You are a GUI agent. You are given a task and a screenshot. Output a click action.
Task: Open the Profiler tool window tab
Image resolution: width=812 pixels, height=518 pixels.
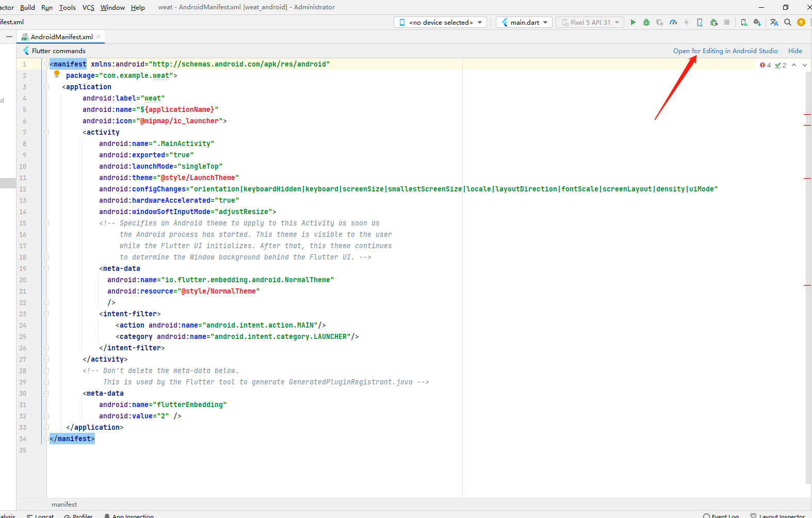78,515
